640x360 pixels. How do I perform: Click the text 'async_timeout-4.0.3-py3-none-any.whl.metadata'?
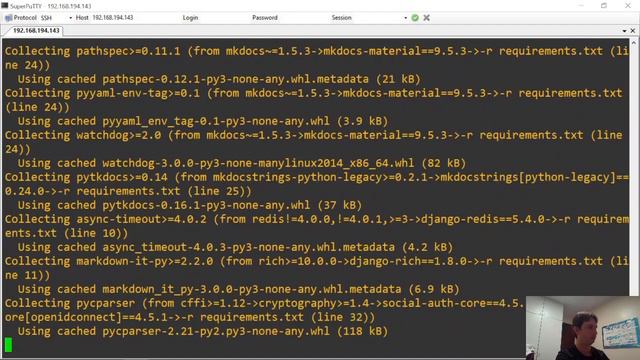[248, 247]
